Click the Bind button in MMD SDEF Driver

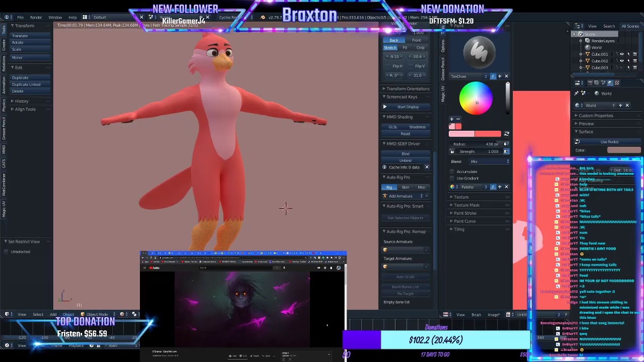[406, 154]
